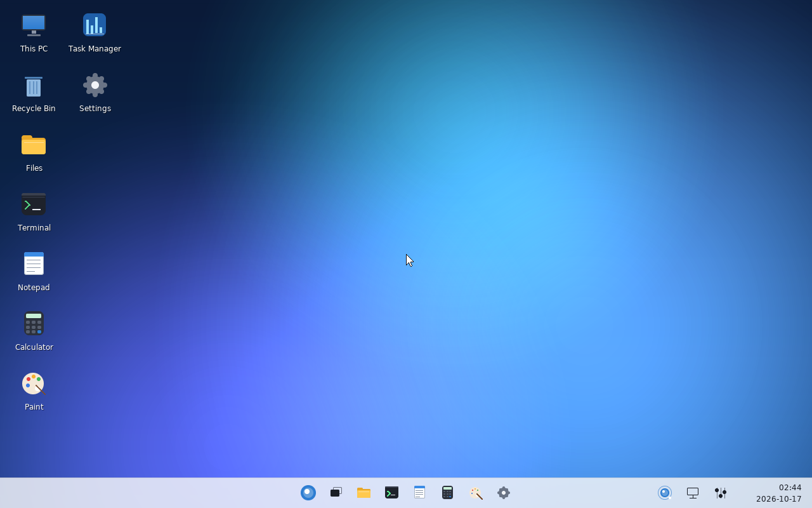Launch Calculator desktop icon

coord(34,323)
